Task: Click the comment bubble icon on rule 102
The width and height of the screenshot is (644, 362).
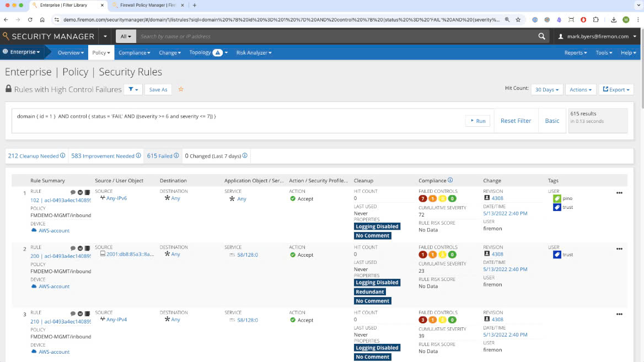Action: [x=73, y=192]
